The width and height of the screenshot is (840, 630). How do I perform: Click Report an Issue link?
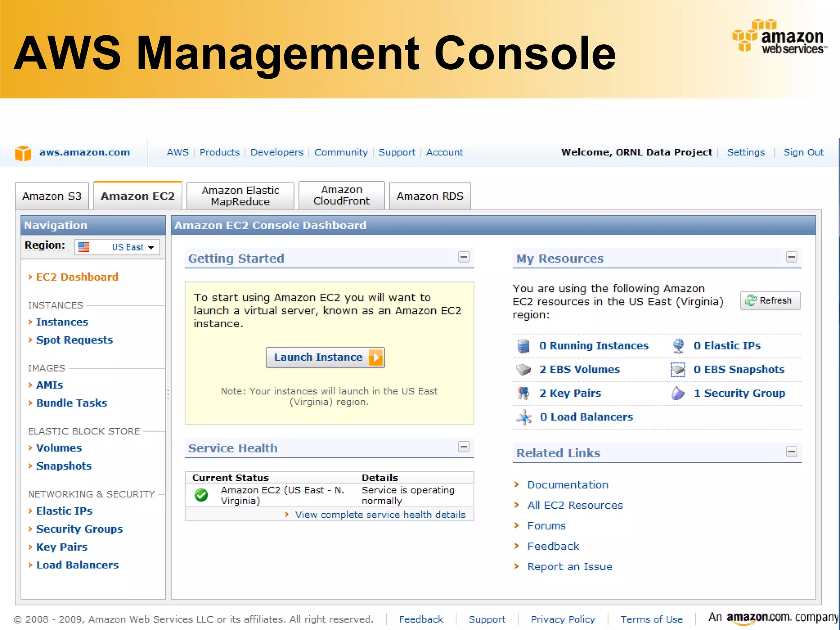pyautogui.click(x=570, y=567)
